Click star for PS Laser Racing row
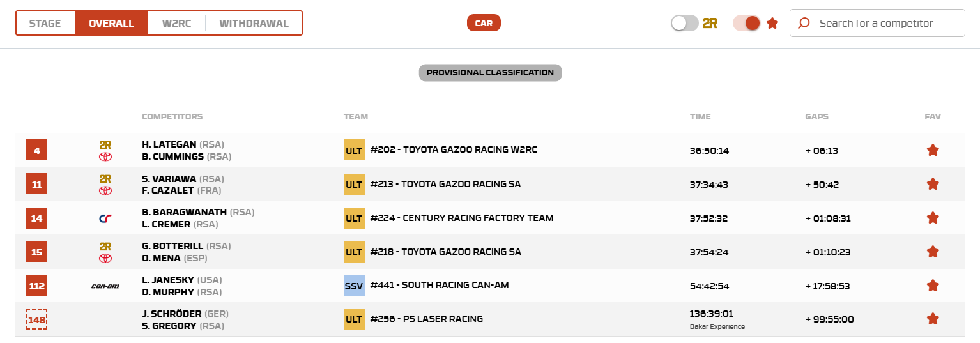The width and height of the screenshot is (980, 343). (x=933, y=319)
